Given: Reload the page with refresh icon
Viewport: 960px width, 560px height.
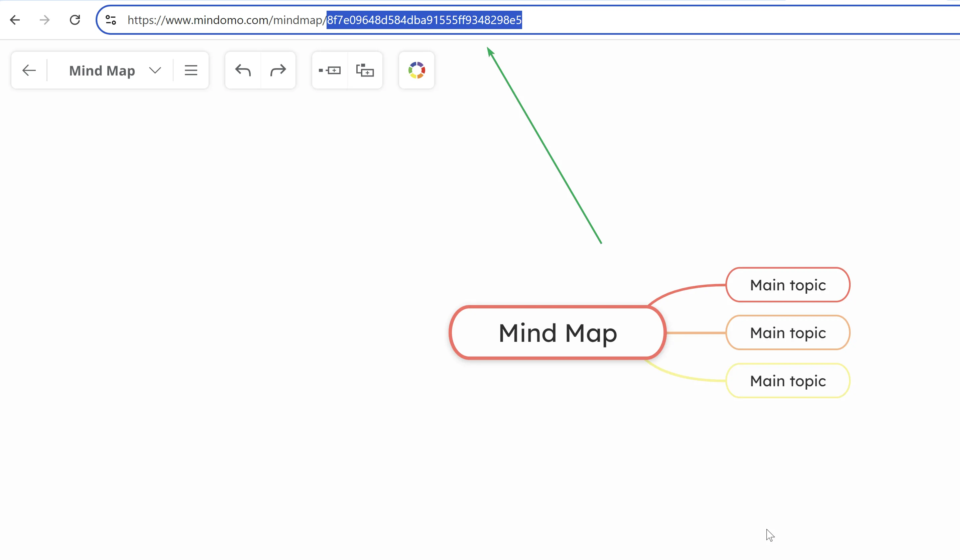Looking at the screenshot, I should coord(75,20).
